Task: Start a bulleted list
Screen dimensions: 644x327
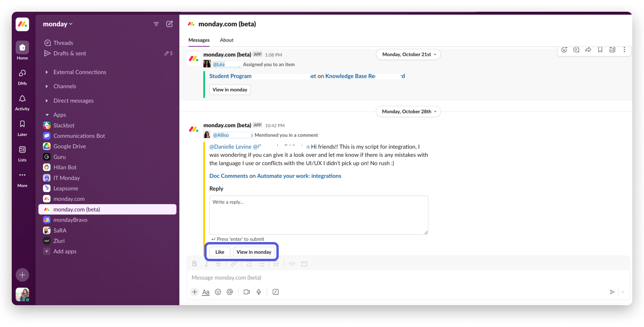Action: 261,264
